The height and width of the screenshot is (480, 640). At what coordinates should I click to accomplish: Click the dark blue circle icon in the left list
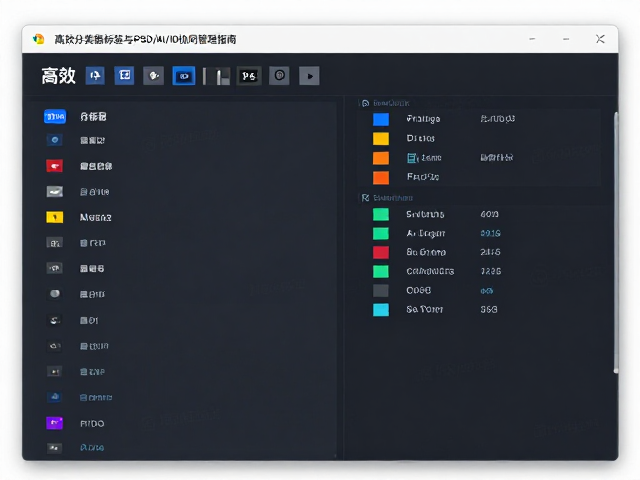(x=55, y=140)
